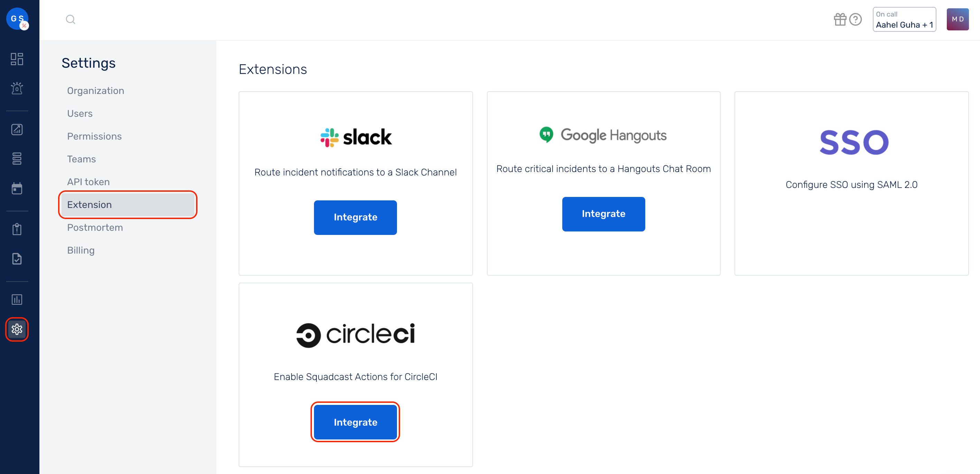Image resolution: width=980 pixels, height=474 pixels.
Task: Open the Schedules calendar icon
Action: pyautogui.click(x=17, y=188)
